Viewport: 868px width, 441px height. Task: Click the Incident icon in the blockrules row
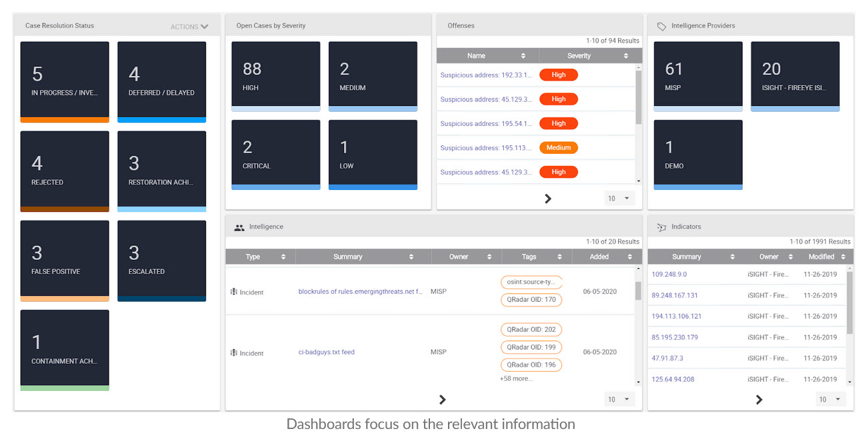point(234,292)
